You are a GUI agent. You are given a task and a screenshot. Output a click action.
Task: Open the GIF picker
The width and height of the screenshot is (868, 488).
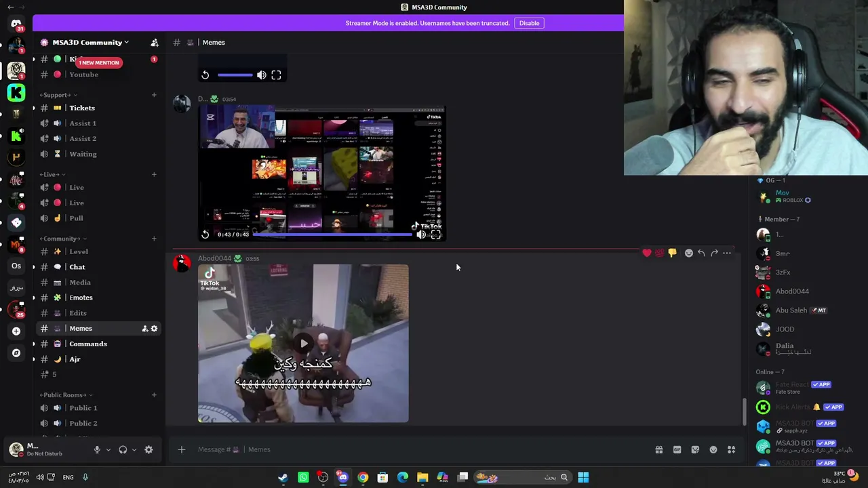click(x=677, y=449)
